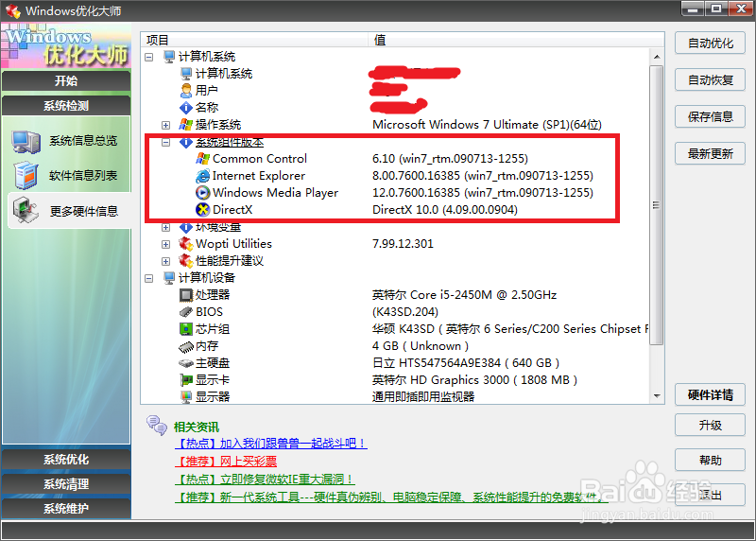Image resolution: width=756 pixels, height=541 pixels.
Task: Click the Common Control icon
Action: 203,159
